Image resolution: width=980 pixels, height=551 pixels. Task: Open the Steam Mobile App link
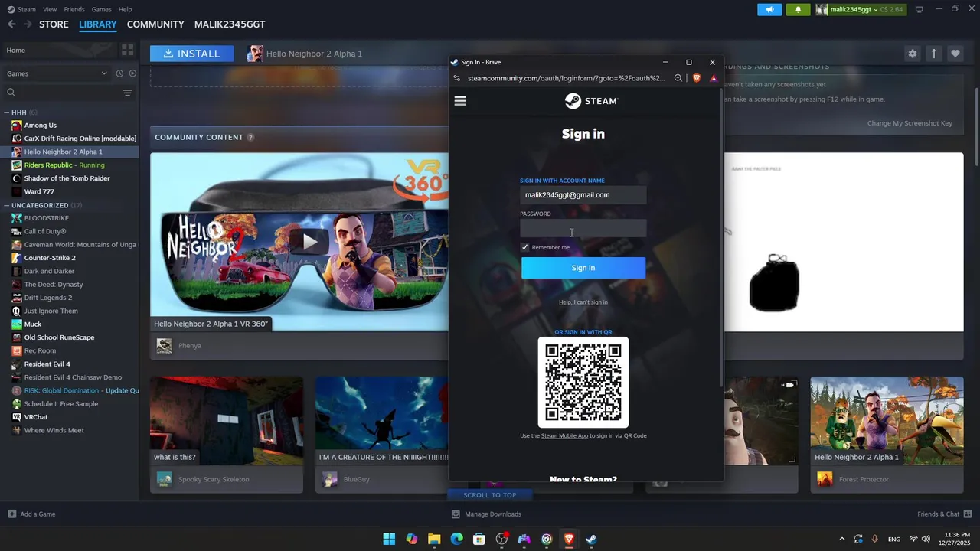click(564, 436)
